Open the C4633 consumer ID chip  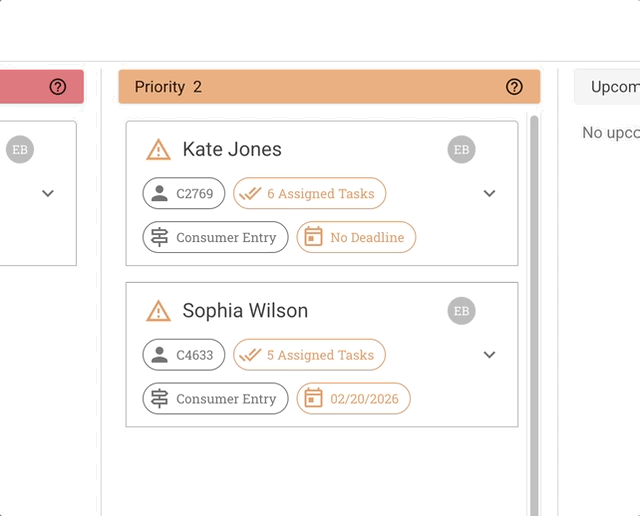[184, 355]
